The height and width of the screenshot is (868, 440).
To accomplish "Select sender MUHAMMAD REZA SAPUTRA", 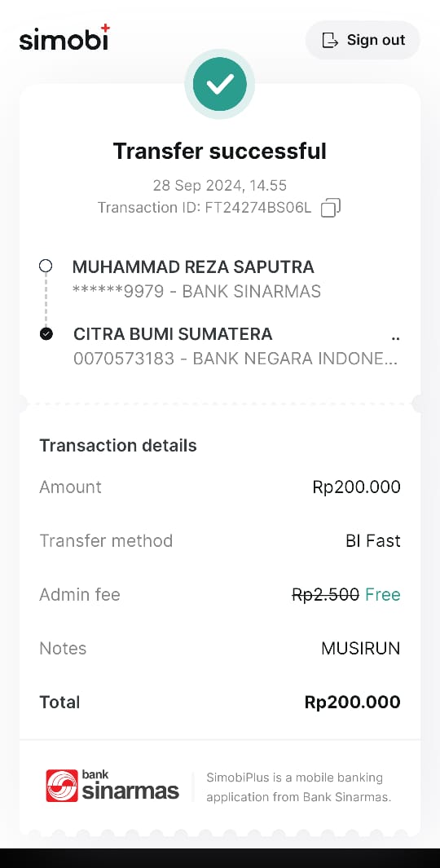I will (193, 267).
